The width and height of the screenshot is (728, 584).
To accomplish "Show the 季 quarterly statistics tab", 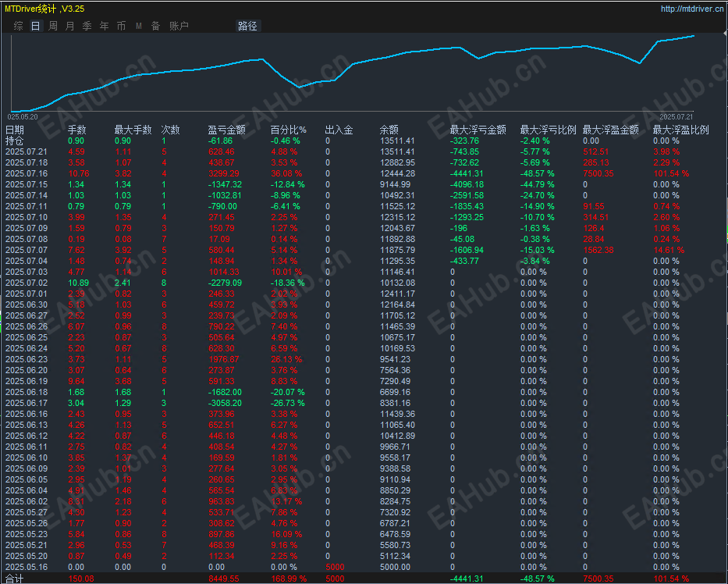I will tap(87, 26).
